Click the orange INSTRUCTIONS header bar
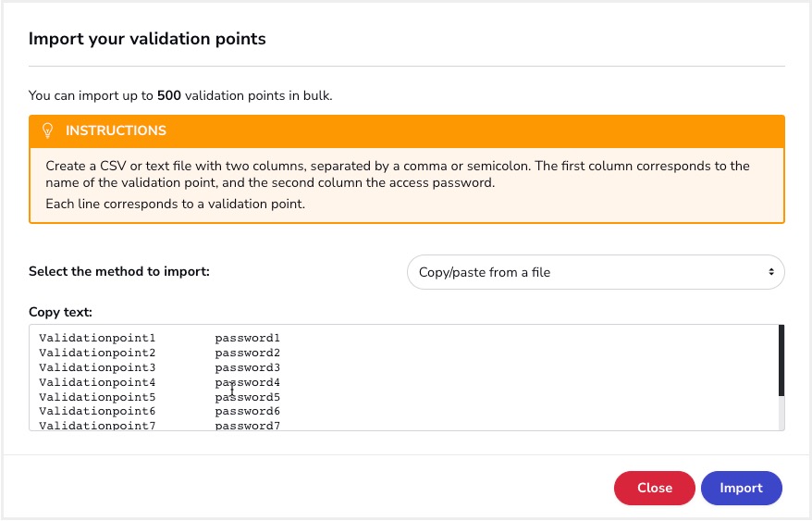Screen dimensions: 812x521 407,131
